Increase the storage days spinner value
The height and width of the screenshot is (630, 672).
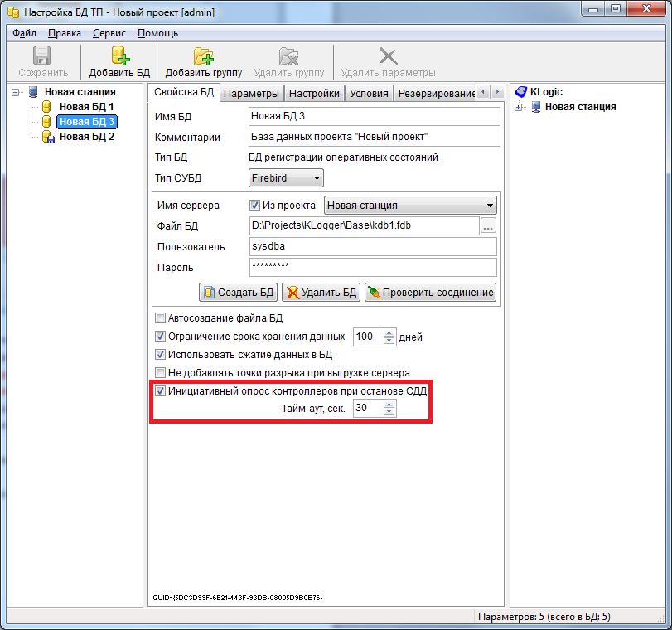coord(389,333)
